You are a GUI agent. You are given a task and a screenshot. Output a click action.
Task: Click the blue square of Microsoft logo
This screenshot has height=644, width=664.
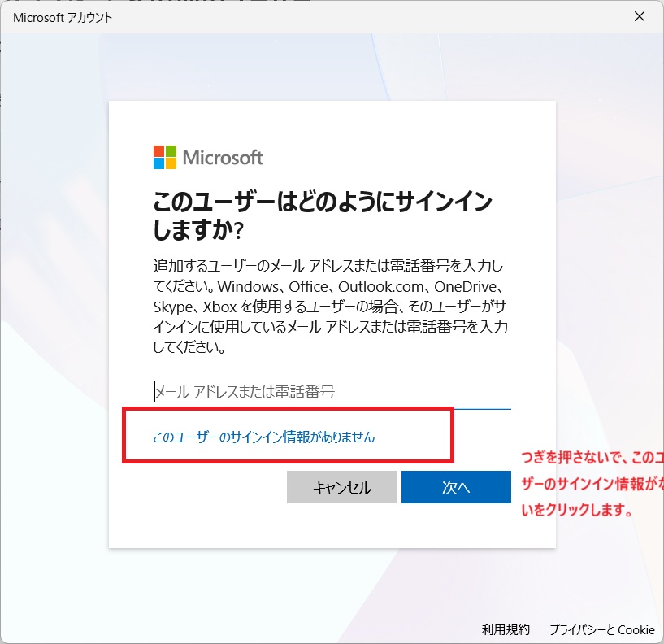(158, 163)
